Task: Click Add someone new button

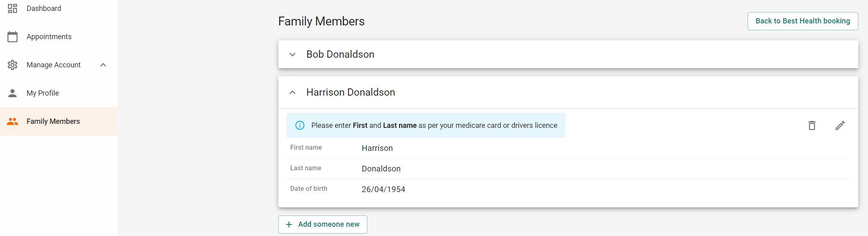Action: point(323,224)
